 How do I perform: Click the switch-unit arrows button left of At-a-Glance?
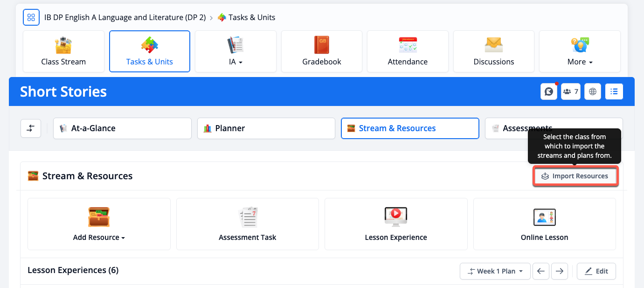[31, 128]
